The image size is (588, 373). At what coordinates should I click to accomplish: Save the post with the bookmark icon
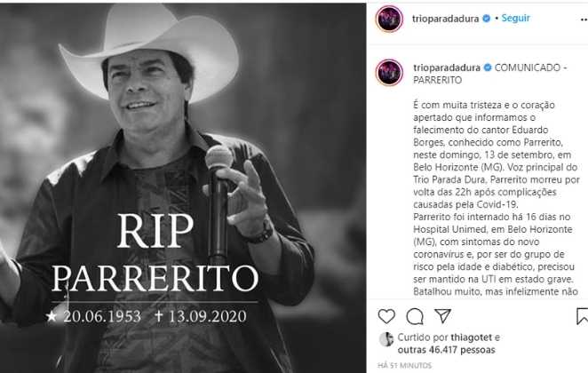(582, 316)
